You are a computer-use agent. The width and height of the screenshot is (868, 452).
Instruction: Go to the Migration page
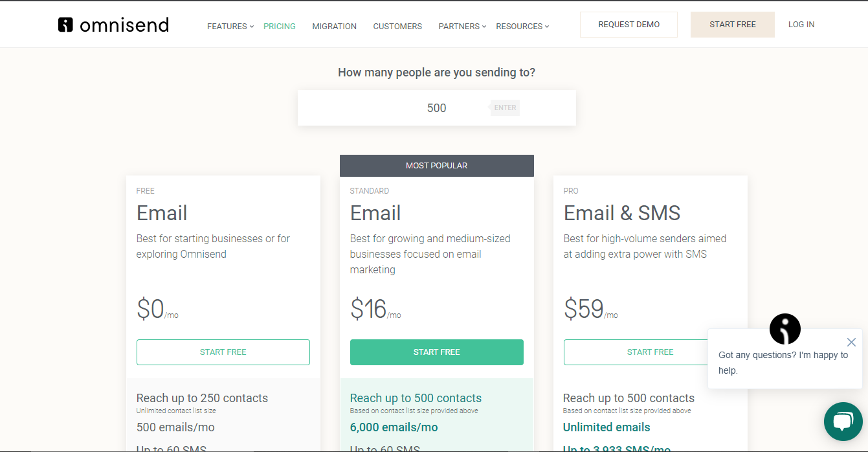[334, 27]
